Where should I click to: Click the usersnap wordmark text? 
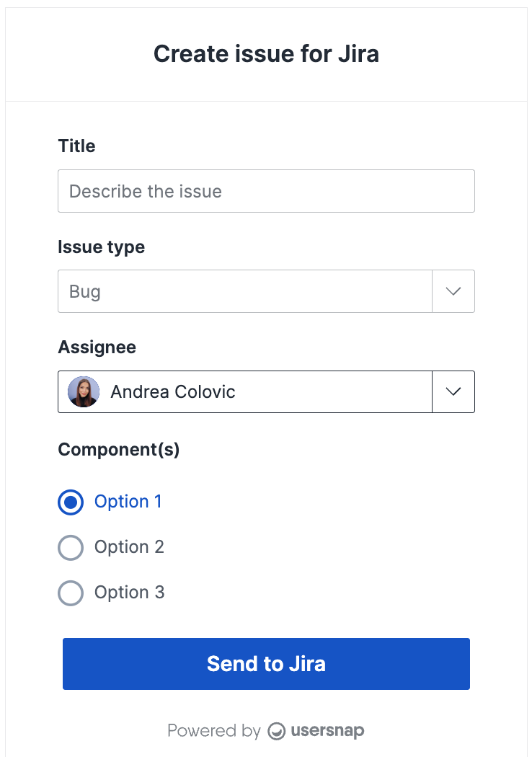point(327,730)
